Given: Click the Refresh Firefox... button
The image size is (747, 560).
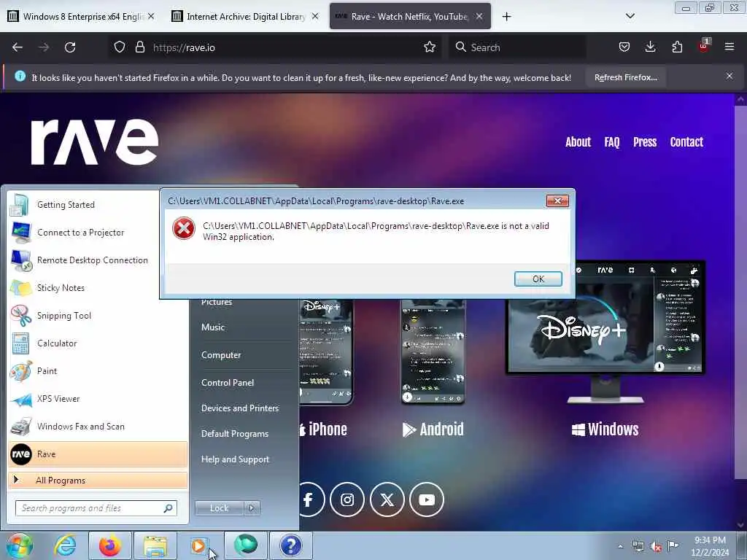Looking at the screenshot, I should (625, 77).
